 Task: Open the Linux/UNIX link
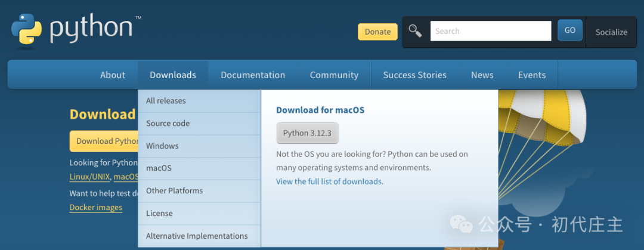point(89,177)
